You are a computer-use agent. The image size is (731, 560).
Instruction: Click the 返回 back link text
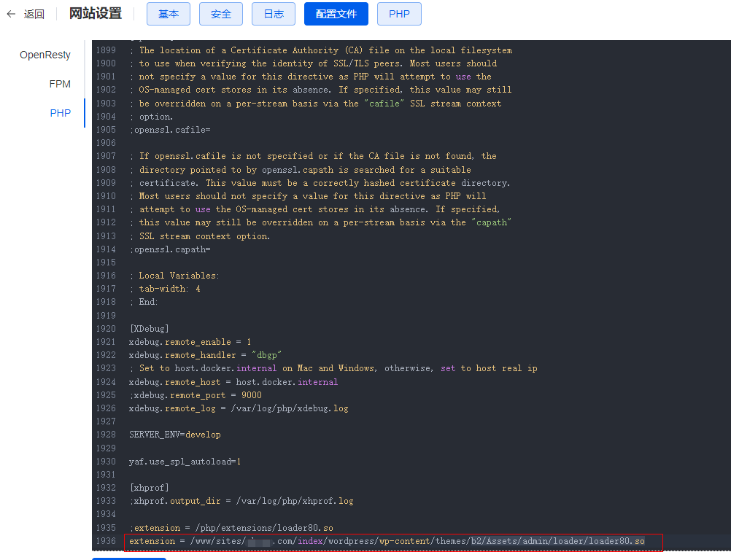coord(34,14)
